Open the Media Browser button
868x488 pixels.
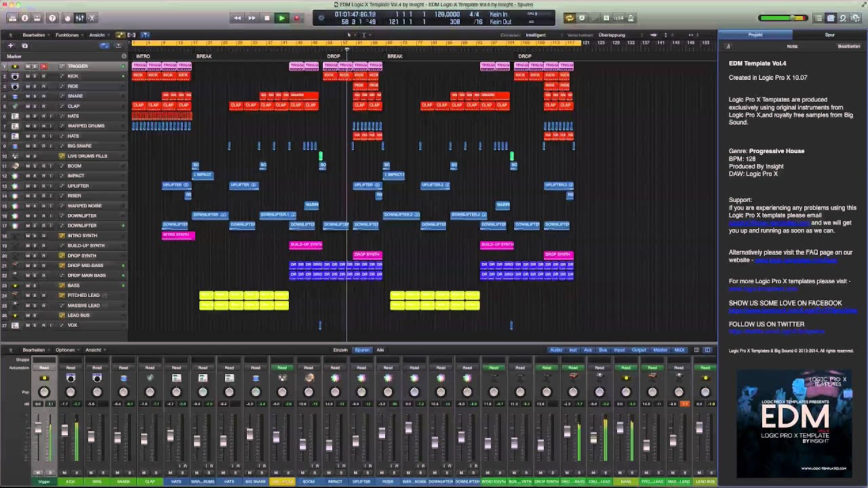[856, 18]
